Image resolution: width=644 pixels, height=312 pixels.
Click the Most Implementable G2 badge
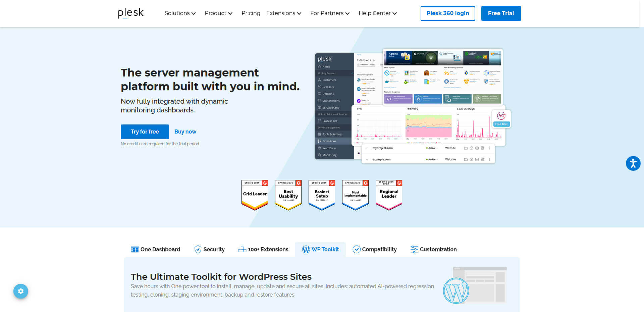pos(355,195)
